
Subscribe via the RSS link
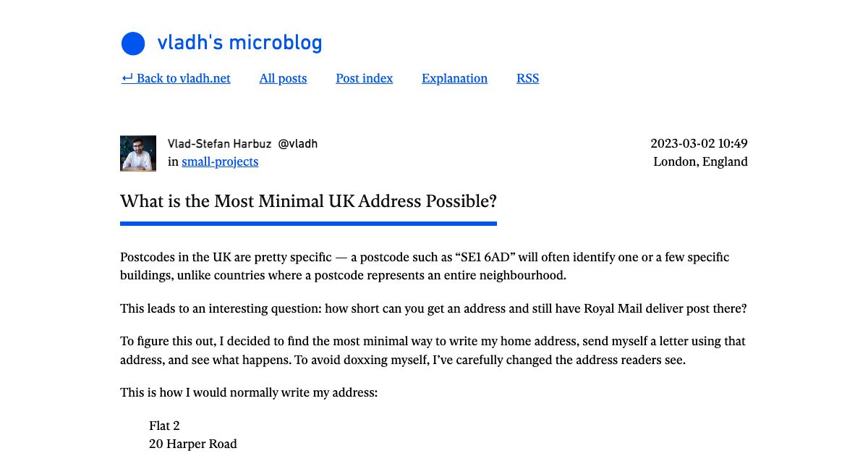tap(527, 78)
